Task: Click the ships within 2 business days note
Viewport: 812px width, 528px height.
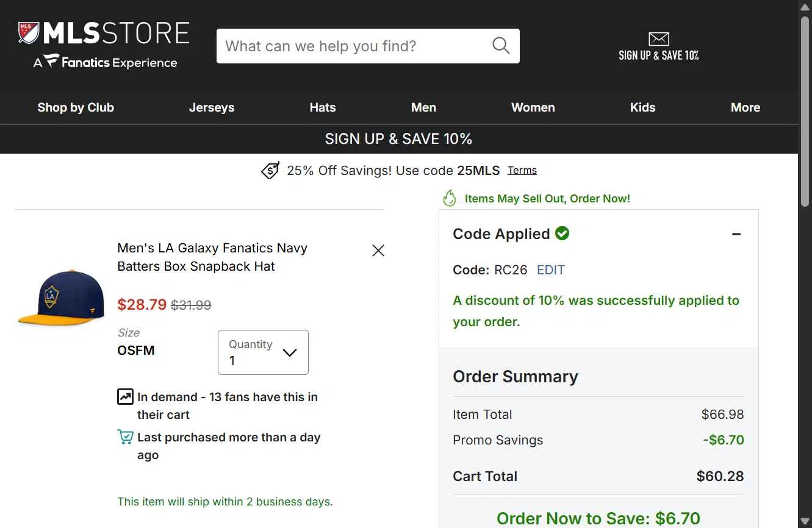Action: [225, 502]
